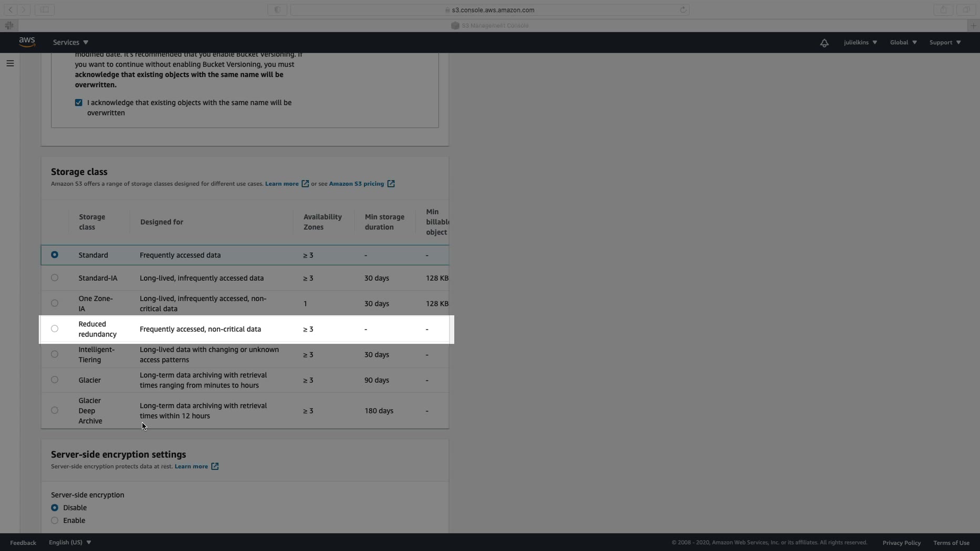The height and width of the screenshot is (551, 980).
Task: Click the AWS logo home icon
Action: 27,42
